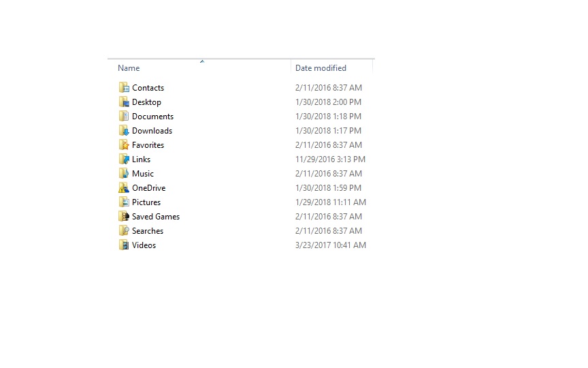Select the Searches folder name
The width and height of the screenshot is (588, 368).
[x=148, y=230]
